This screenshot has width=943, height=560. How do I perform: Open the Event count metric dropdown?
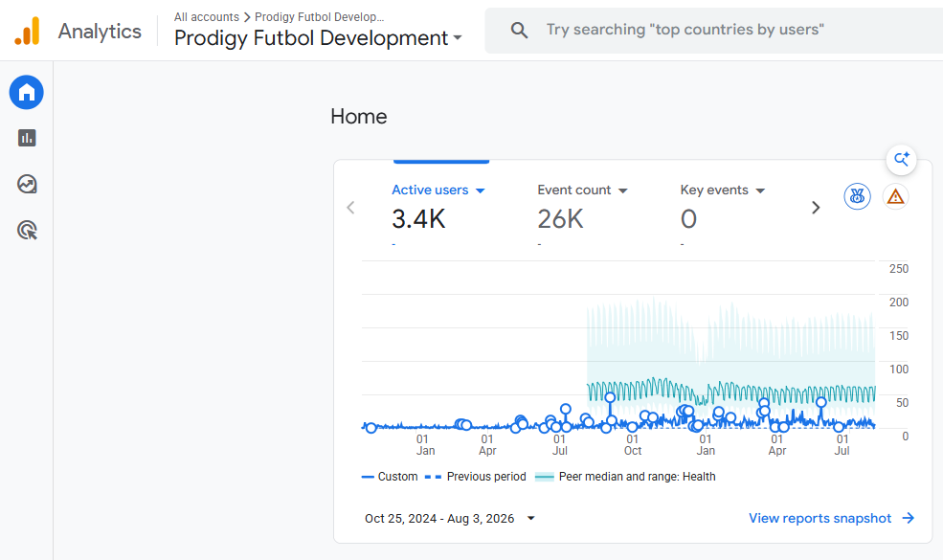point(582,190)
